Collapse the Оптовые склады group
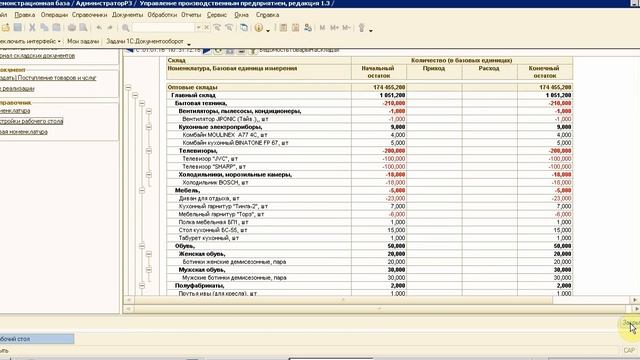The height and width of the screenshot is (360, 640). (x=128, y=87)
